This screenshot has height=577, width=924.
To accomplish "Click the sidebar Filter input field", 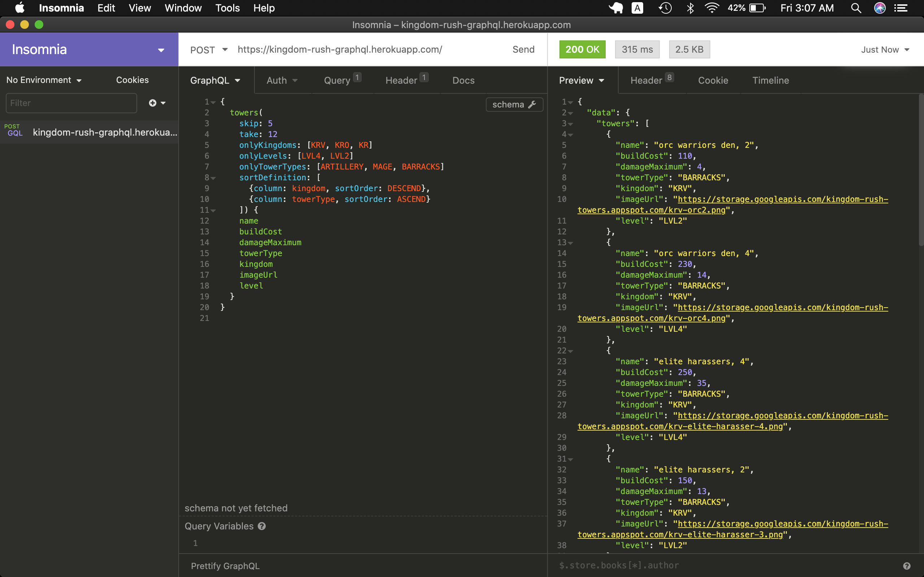I will (71, 103).
